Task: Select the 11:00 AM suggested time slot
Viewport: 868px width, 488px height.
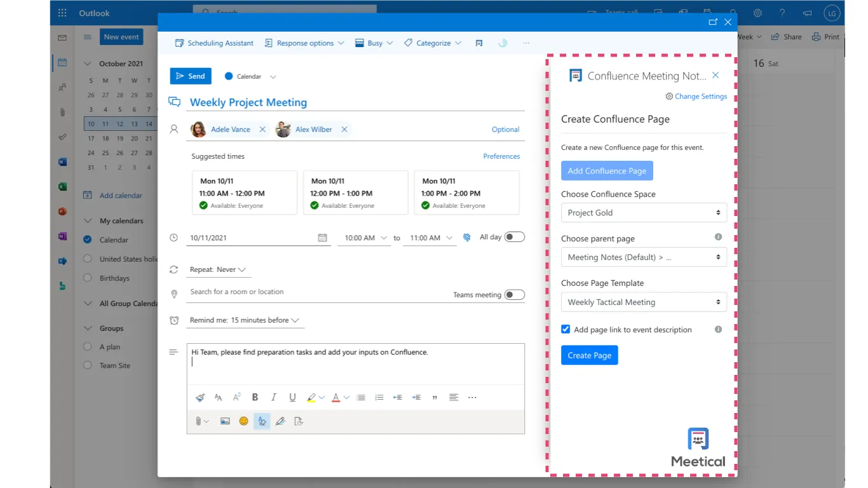Action: [244, 191]
